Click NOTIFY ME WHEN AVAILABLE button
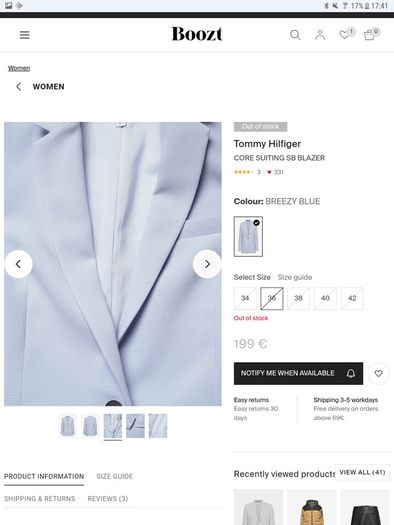This screenshot has height=525, width=394. click(298, 373)
